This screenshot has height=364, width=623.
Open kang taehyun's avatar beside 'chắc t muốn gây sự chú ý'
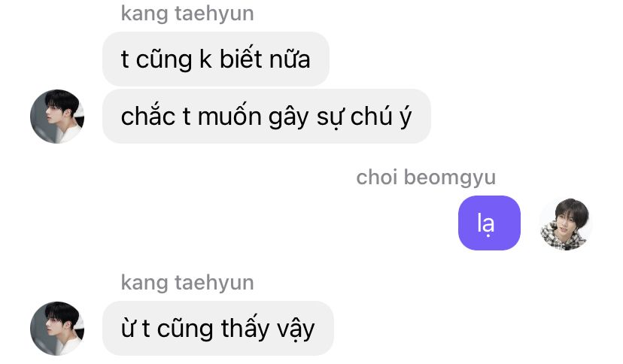click(x=57, y=117)
